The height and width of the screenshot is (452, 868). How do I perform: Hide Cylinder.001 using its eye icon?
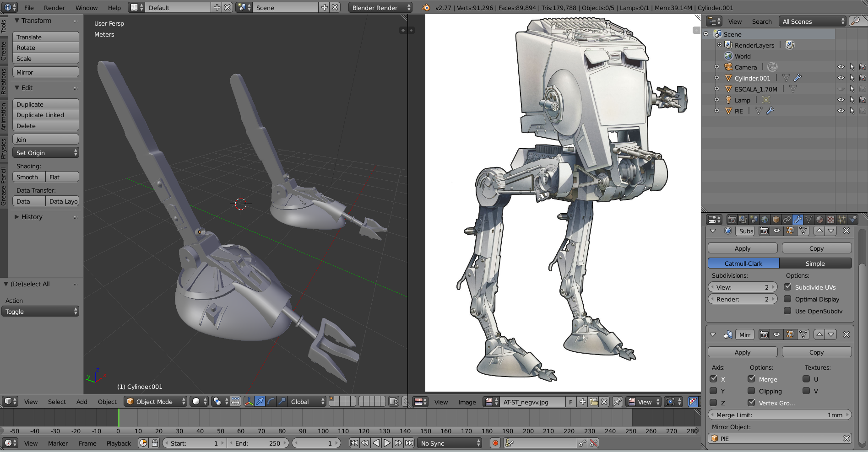[x=841, y=78]
